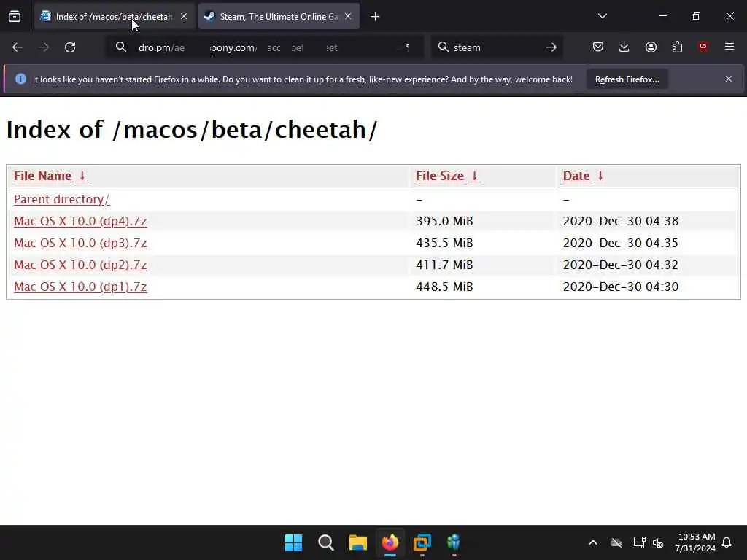
Task: Click the Refresh Firefox button
Action: (x=627, y=79)
